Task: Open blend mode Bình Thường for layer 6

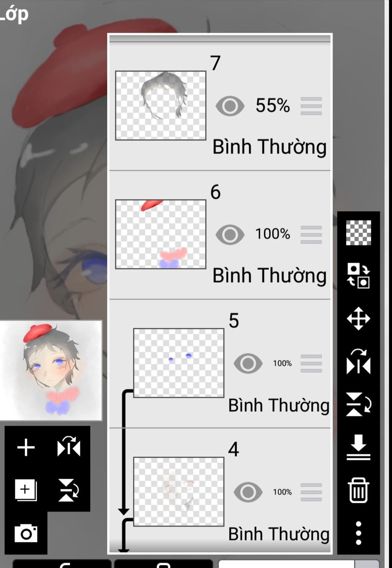Action: click(269, 276)
